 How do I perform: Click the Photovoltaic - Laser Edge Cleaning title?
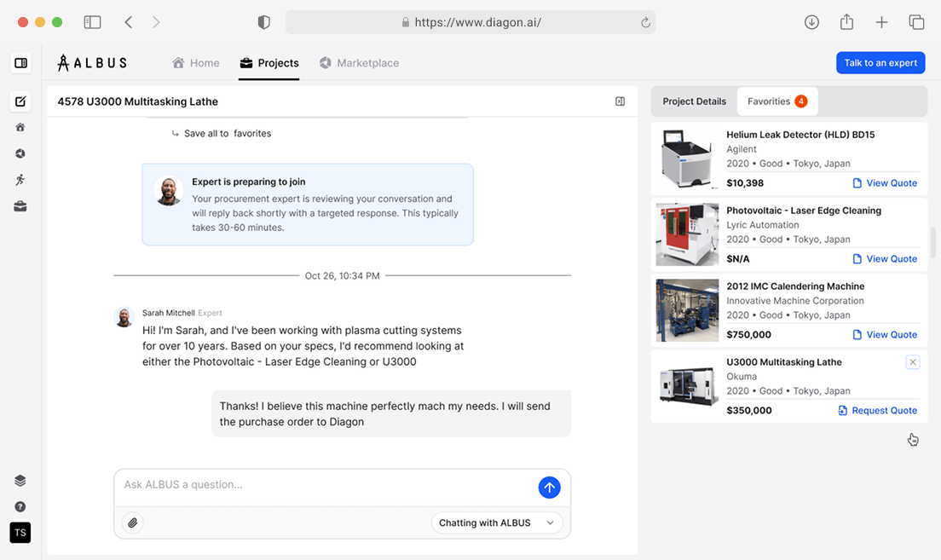pyautogui.click(x=804, y=210)
